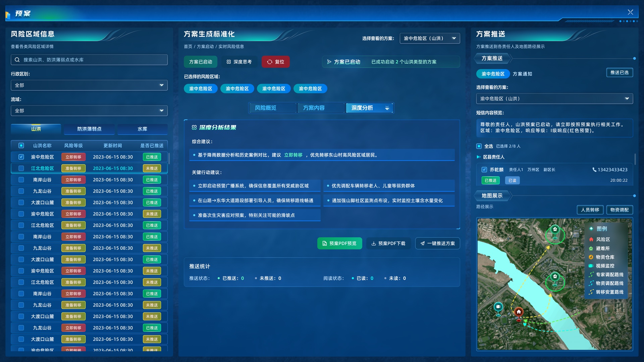644x362 pixels.
Task: Click the 风险区 legend house icon
Action: coord(591,239)
